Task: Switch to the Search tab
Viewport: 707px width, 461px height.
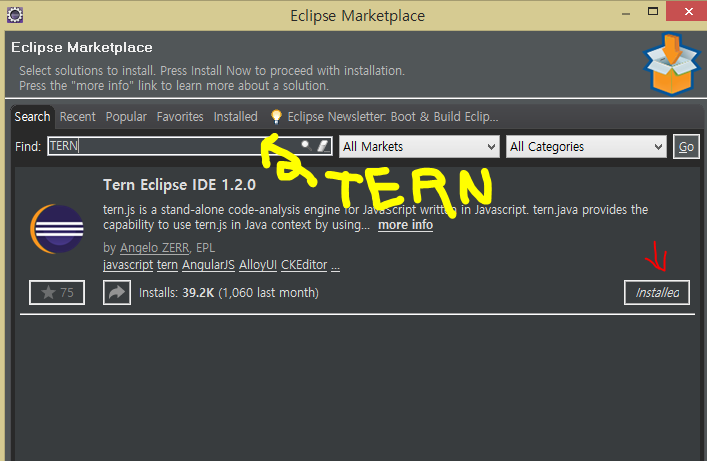Action: click(x=32, y=117)
